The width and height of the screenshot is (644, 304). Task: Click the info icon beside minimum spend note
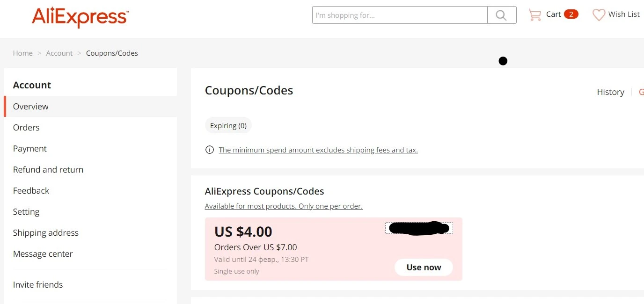tap(210, 150)
